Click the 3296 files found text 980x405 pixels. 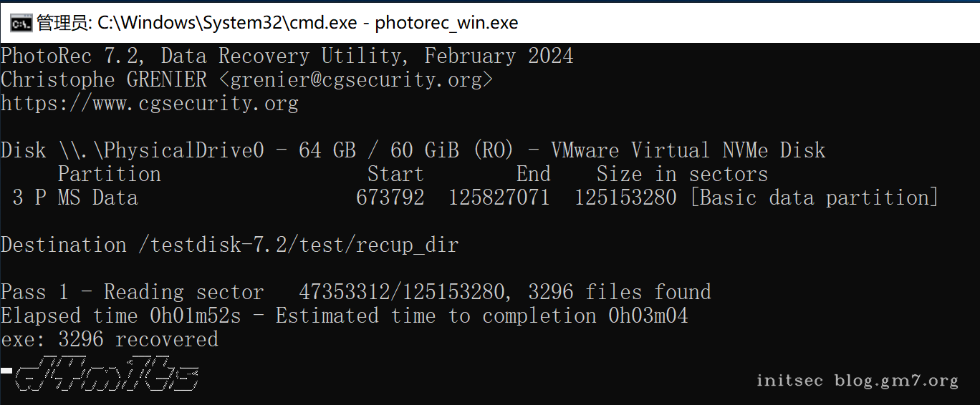tap(620, 292)
